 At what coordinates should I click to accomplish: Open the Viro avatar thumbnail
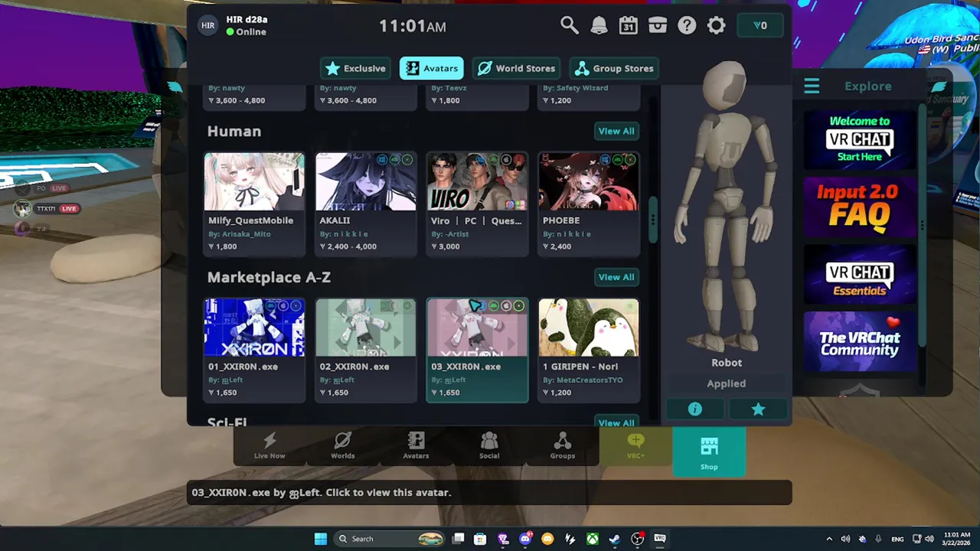pyautogui.click(x=477, y=181)
